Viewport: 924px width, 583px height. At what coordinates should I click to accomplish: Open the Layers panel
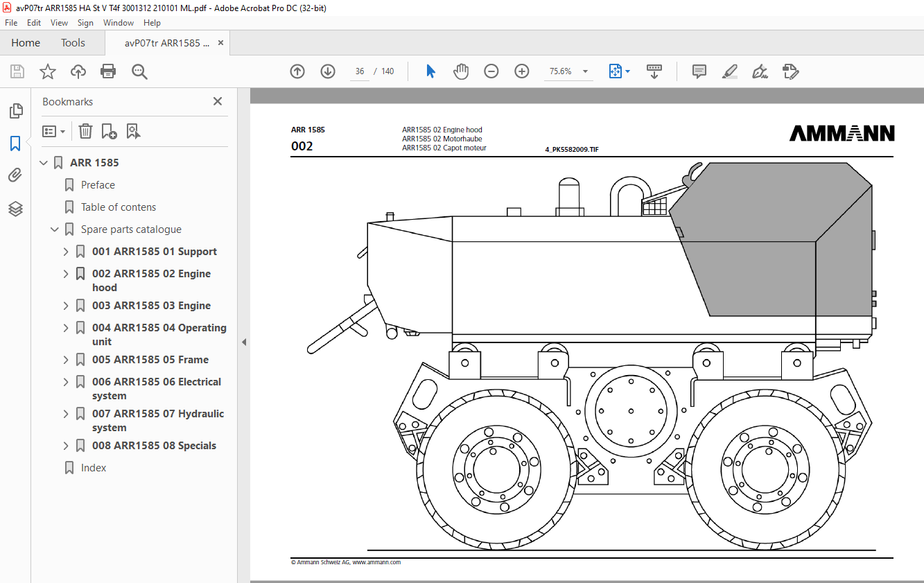click(15, 208)
